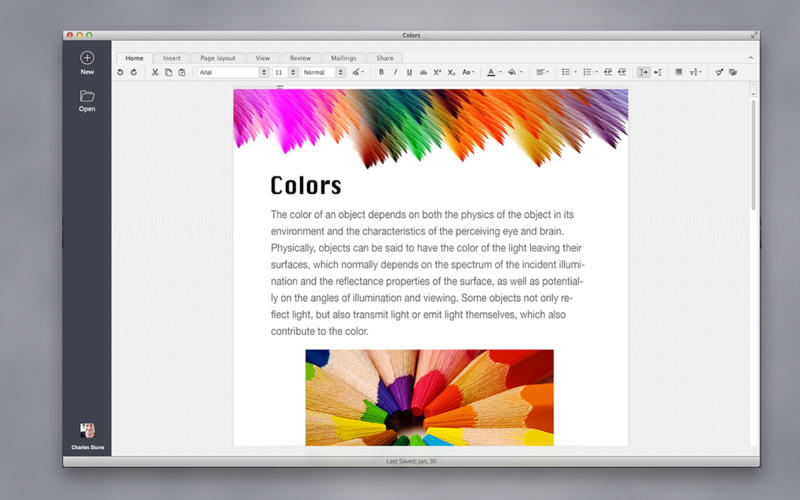Cut selection with the scissors icon

(x=155, y=72)
